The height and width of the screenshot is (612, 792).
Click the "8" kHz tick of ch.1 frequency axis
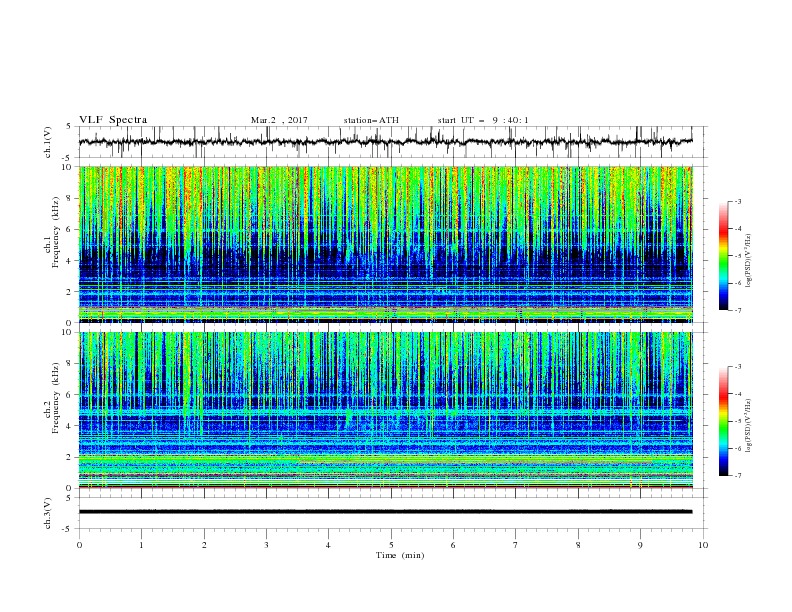(71, 198)
